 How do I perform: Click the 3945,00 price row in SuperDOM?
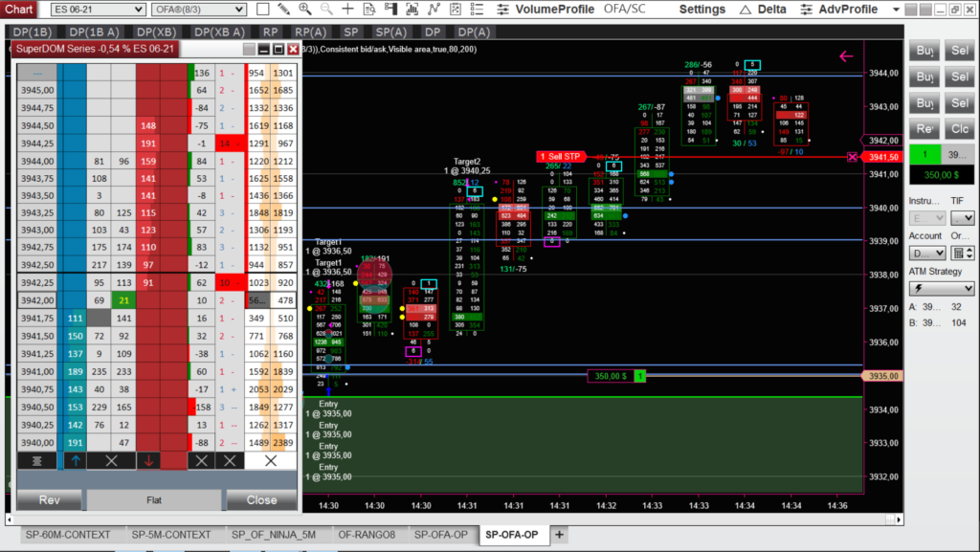pyautogui.click(x=37, y=90)
